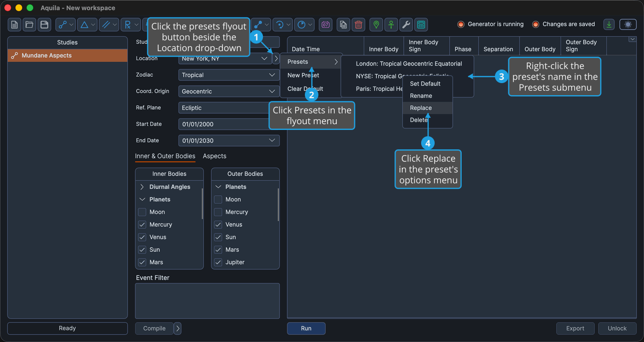Viewport: 644px width, 342px height.
Task: Uncheck Mars in Inner Bodies list
Action: click(x=142, y=262)
